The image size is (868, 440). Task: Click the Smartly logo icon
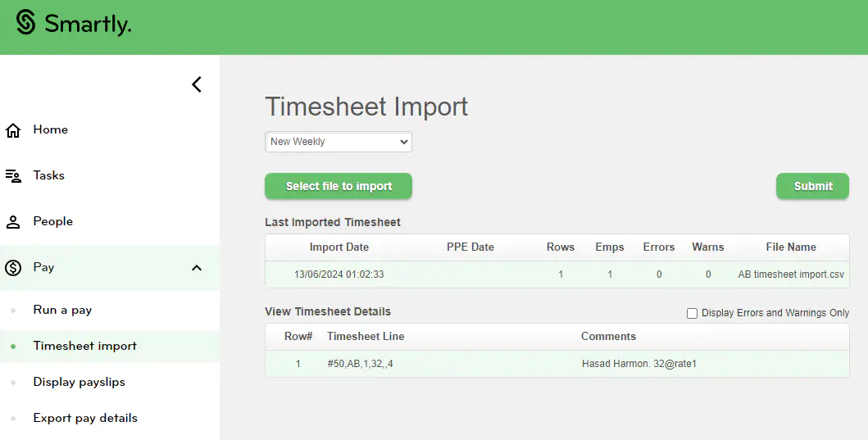[25, 23]
